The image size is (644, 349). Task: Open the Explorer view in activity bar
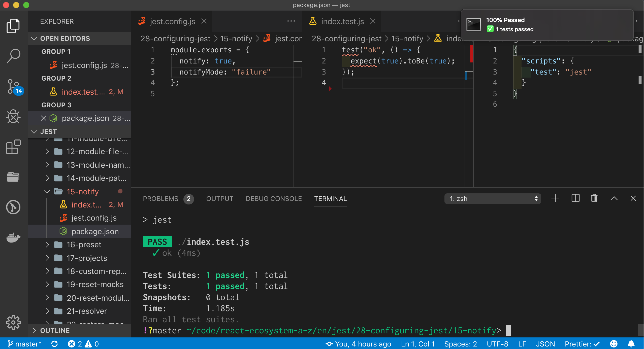point(13,26)
